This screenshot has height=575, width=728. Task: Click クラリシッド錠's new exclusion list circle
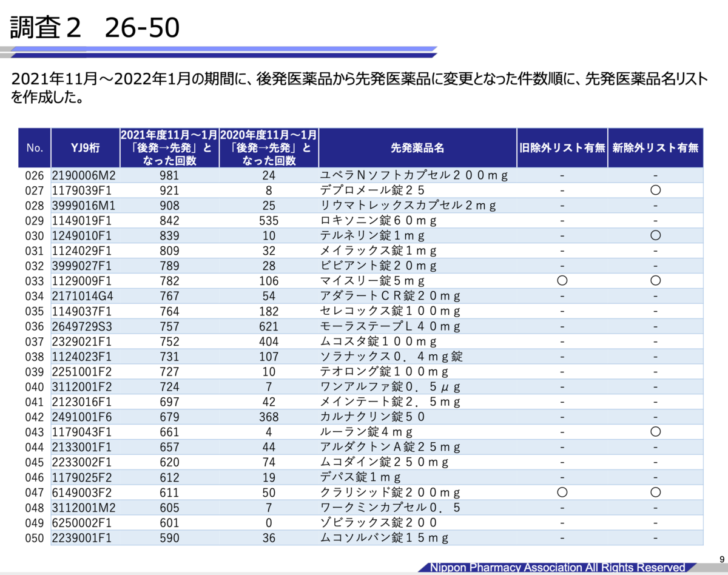point(655,493)
